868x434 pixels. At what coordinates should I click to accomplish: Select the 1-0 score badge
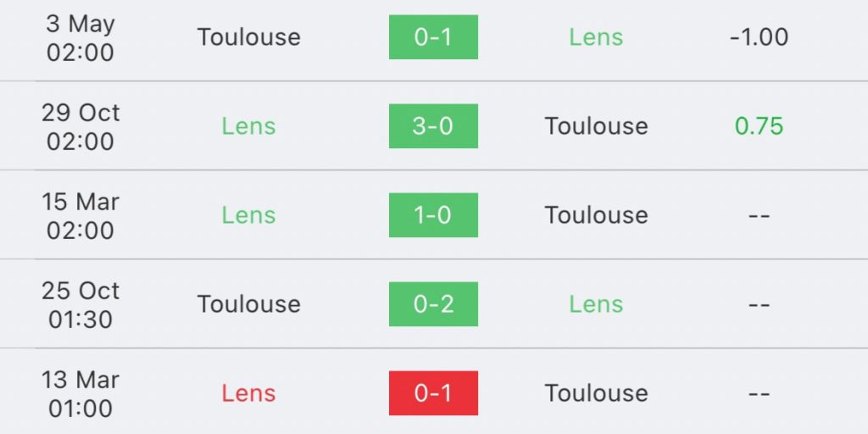click(433, 215)
